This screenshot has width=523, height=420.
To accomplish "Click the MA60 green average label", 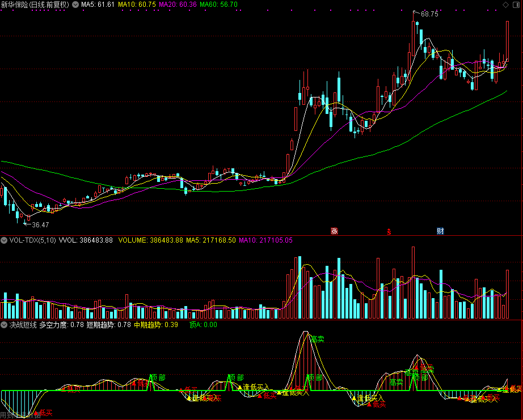I will 218,5.
